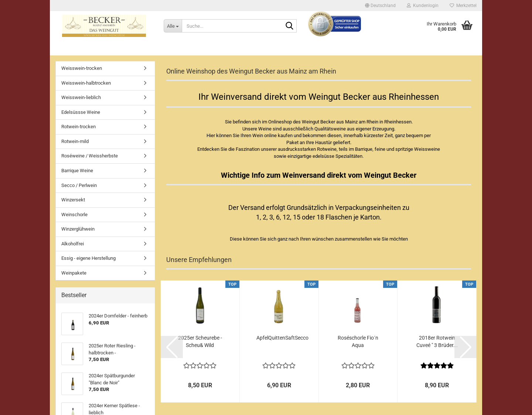Open bestseller 2024er Spätburgunder Blanc de Noir
This screenshot has height=415, width=532.
pos(112,379)
